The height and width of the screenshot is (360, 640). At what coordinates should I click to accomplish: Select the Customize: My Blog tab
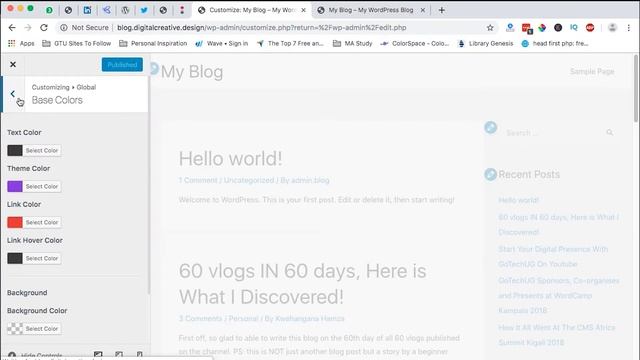(252, 10)
